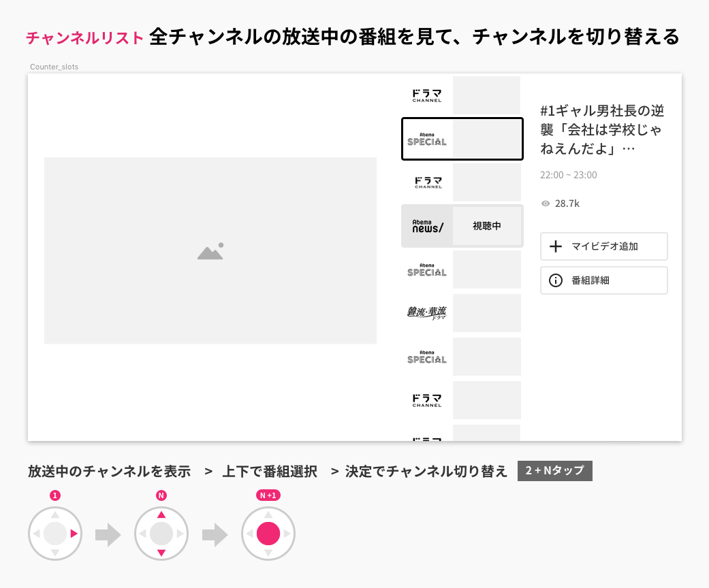
Task: Click the info circle icon on 番組詳細
Action: point(555,280)
